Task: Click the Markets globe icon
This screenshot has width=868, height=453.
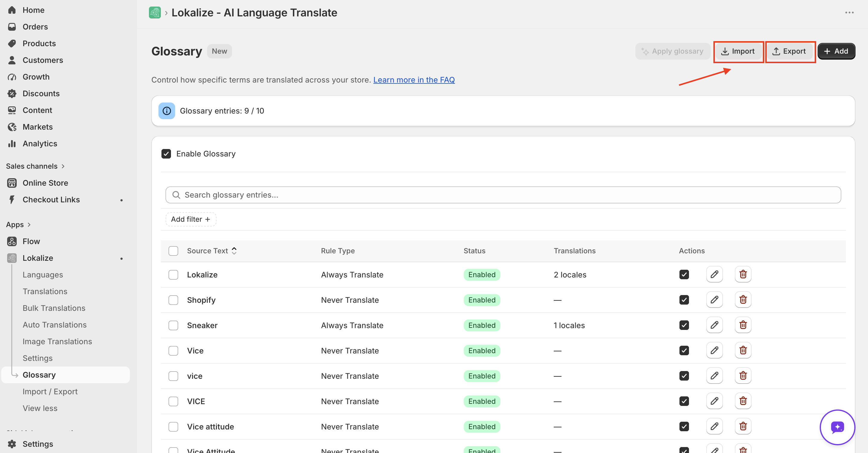Action: 12,127
